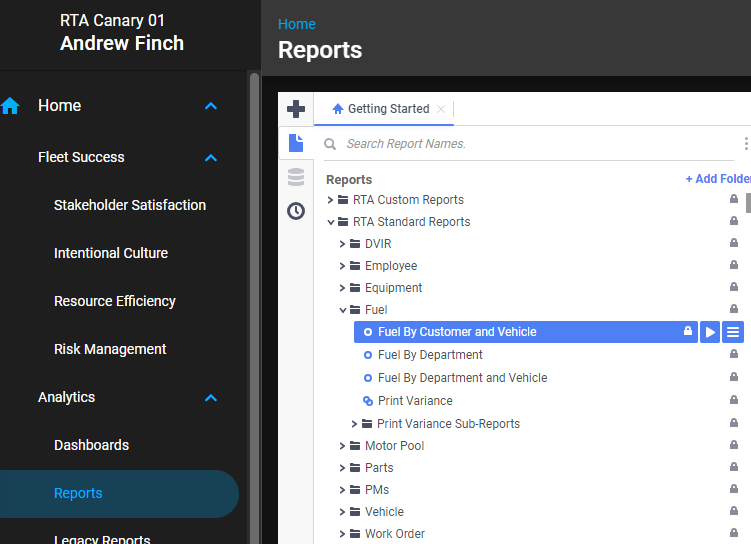Screen dimensions: 751x544
Task: Open the data sources database icon
Action: pos(296,177)
